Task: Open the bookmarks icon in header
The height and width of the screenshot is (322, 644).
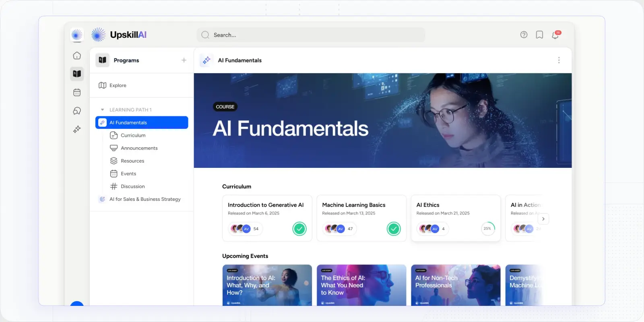Action: pyautogui.click(x=539, y=35)
